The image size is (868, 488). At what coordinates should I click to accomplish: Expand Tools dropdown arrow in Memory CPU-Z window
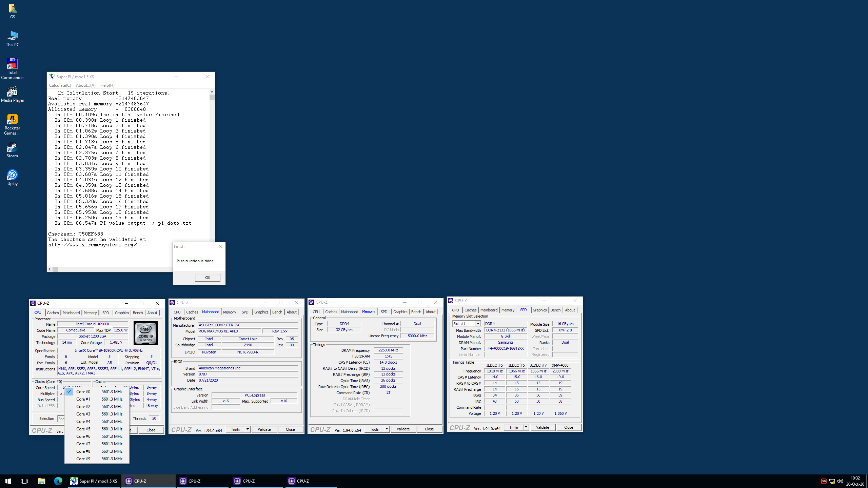pos(387,429)
